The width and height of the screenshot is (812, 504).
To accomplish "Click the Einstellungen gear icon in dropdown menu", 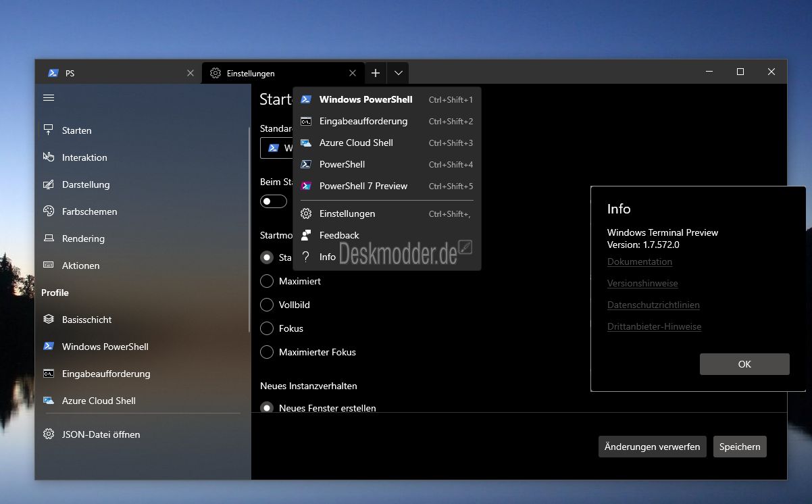I will tap(306, 213).
